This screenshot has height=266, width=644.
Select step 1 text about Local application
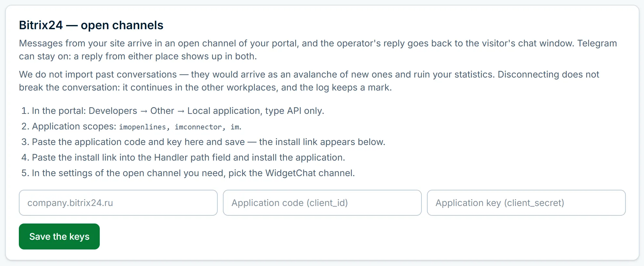178,111
